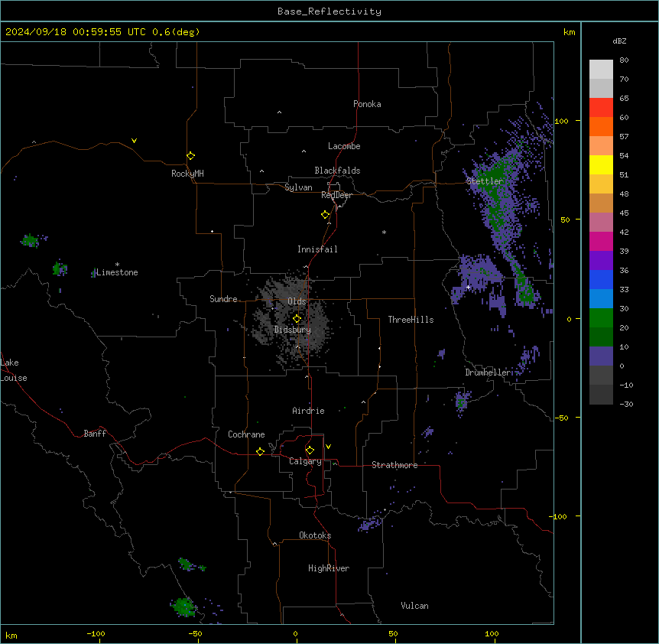Click the Strathmore label

[x=394, y=465]
